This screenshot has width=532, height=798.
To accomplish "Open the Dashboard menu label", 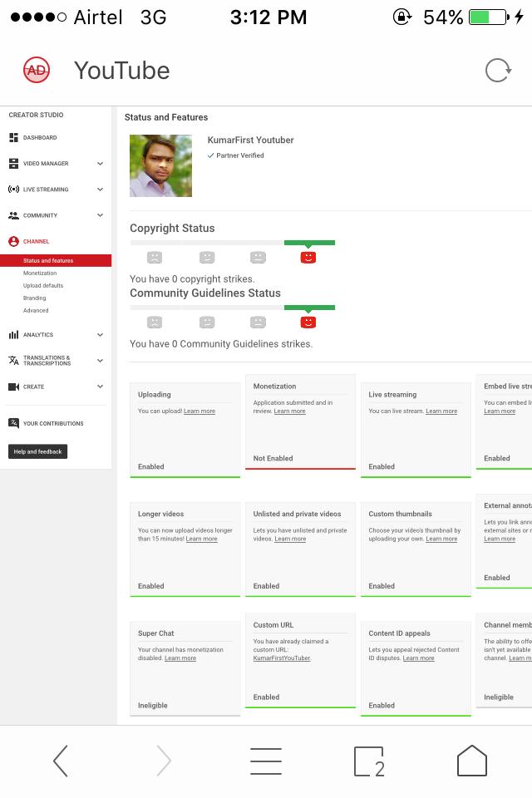I will click(x=40, y=137).
